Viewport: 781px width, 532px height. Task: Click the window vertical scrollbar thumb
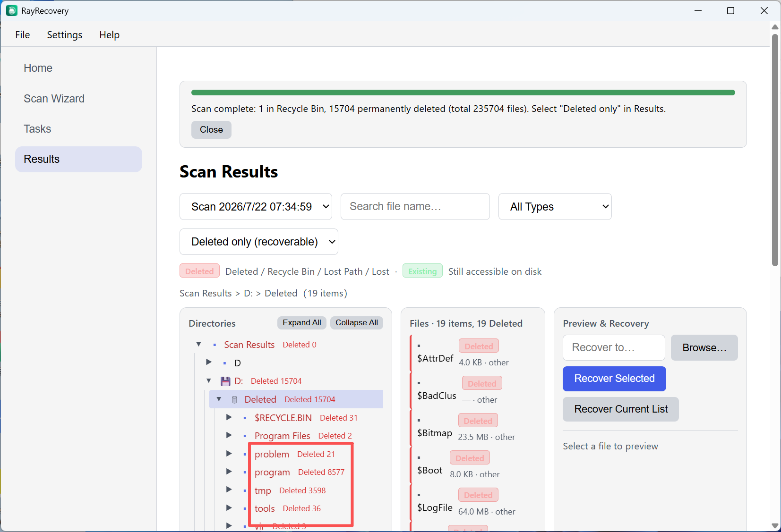pyautogui.click(x=775, y=150)
